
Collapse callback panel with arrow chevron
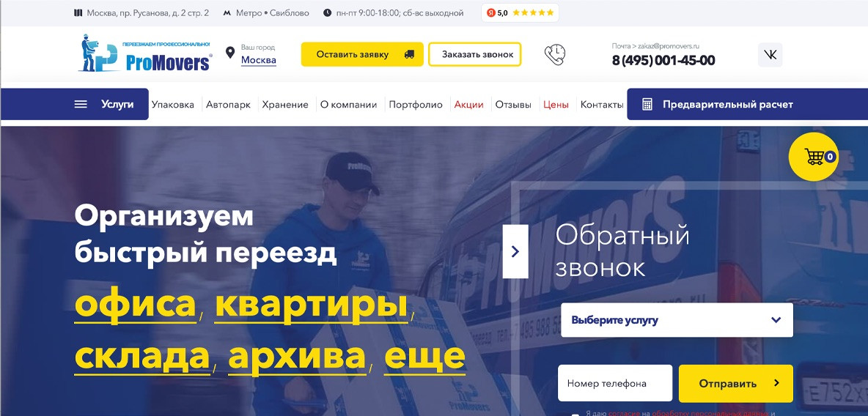pos(515,252)
